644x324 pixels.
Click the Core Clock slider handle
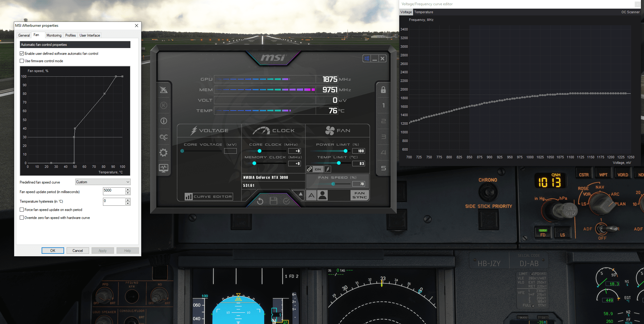pyautogui.click(x=260, y=151)
